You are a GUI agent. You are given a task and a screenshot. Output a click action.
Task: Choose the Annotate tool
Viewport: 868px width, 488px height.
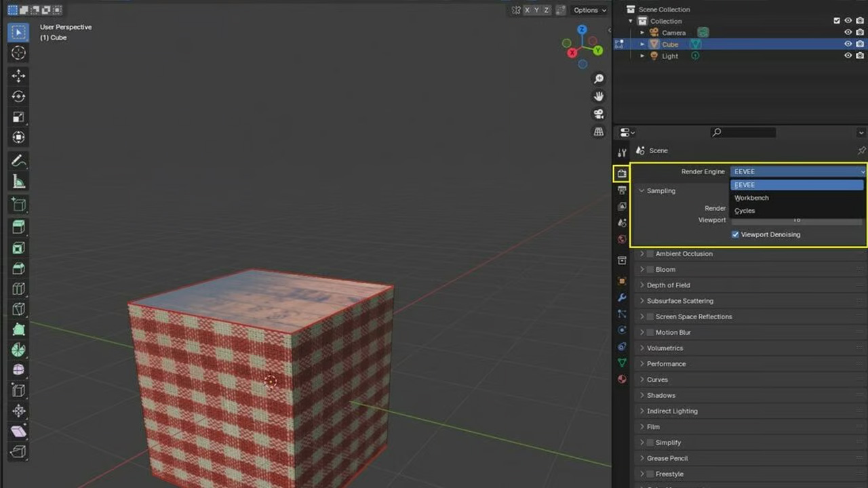tap(18, 161)
